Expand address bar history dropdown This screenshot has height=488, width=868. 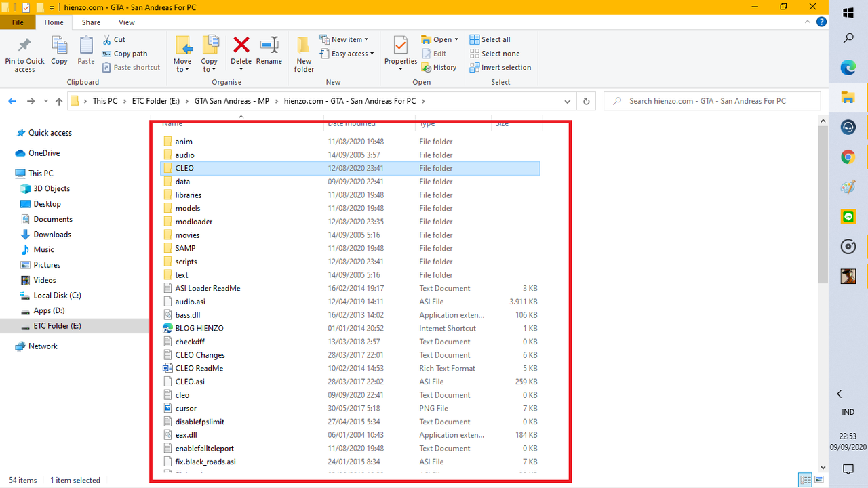(x=568, y=101)
